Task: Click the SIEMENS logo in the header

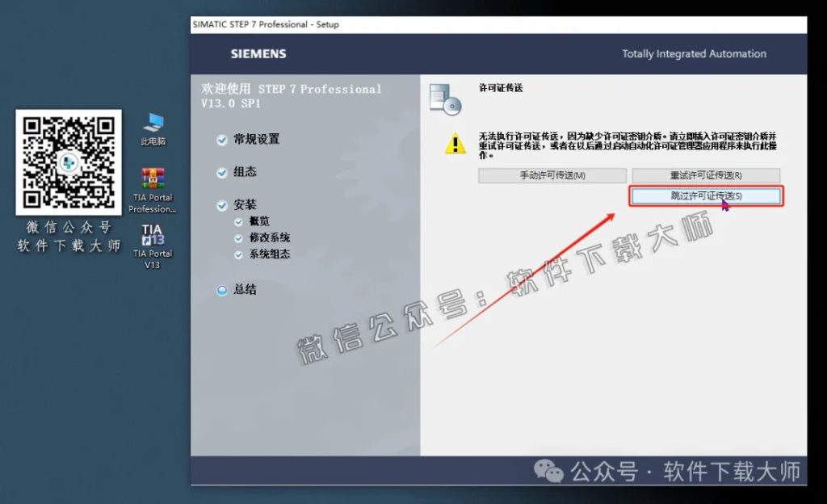Action: (x=258, y=53)
